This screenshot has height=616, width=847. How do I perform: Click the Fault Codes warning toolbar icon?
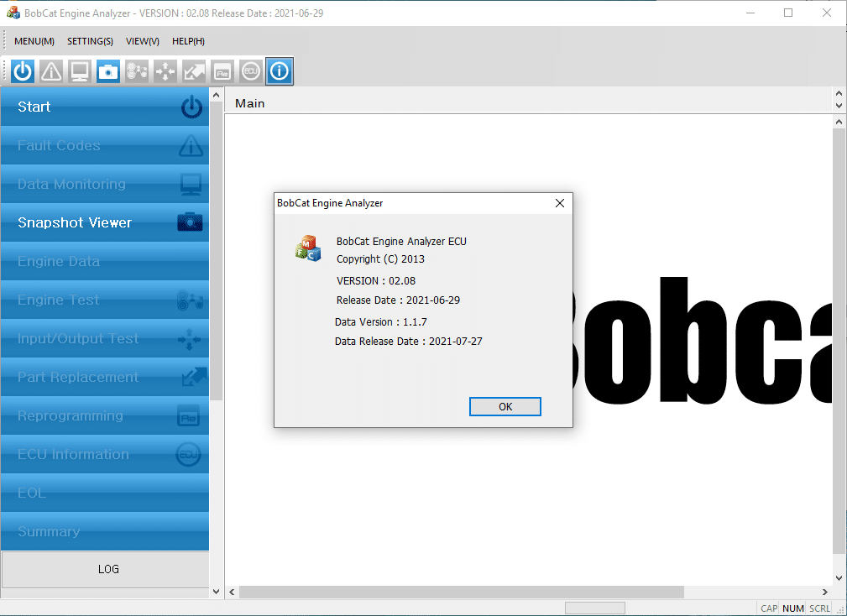pyautogui.click(x=51, y=72)
